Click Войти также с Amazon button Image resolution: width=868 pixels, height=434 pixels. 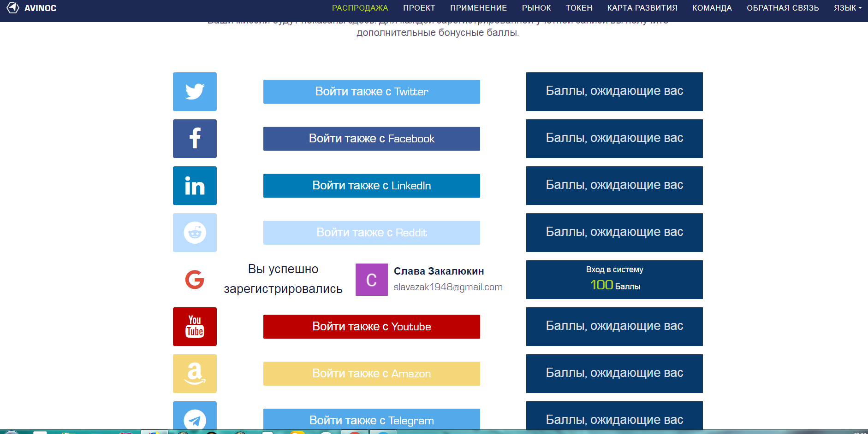tap(372, 374)
